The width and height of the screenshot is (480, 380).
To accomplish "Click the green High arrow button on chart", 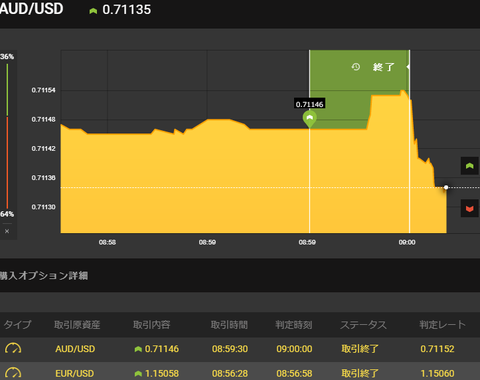I will [x=470, y=166].
